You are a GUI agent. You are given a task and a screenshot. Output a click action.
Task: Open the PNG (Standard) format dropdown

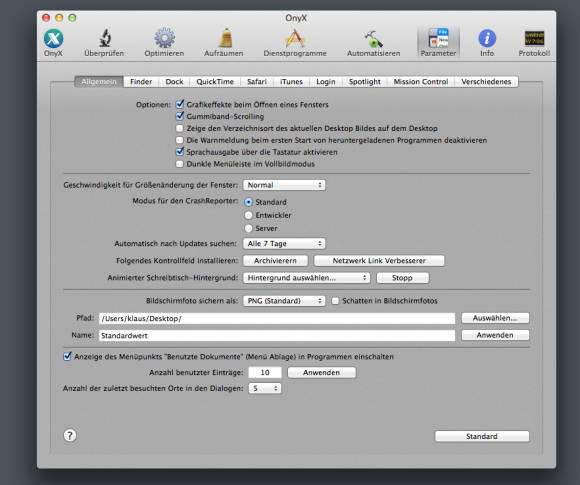(x=284, y=301)
